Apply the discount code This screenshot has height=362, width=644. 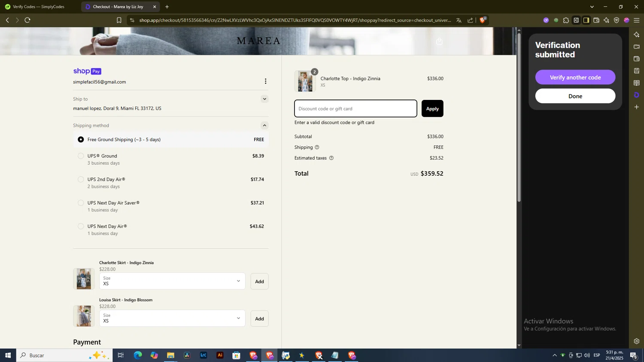click(432, 109)
